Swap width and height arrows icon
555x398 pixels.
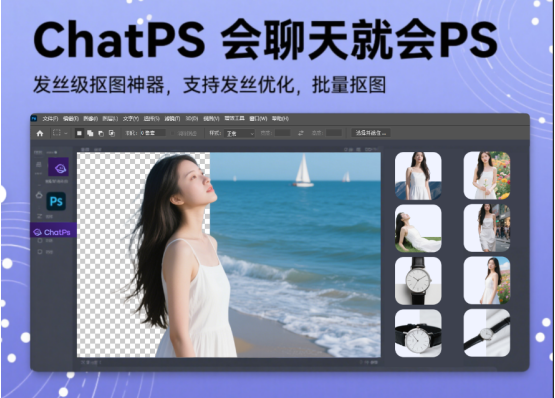click(x=301, y=133)
